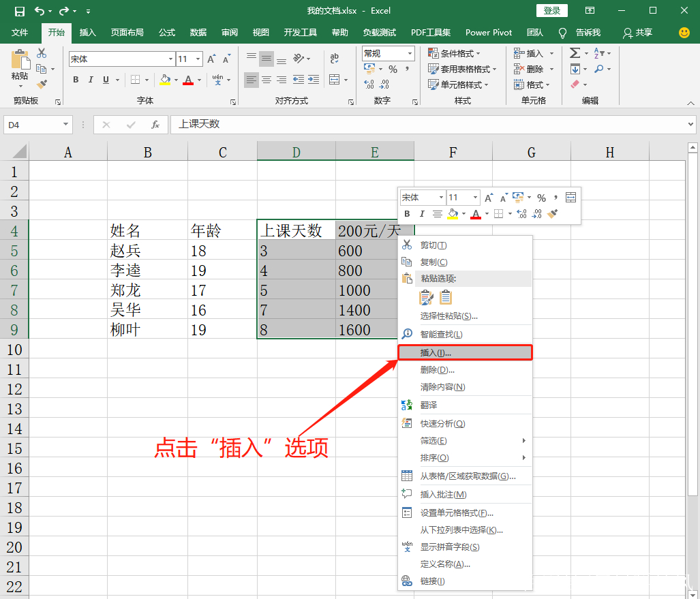Expand the formula bar chevron

point(690,125)
